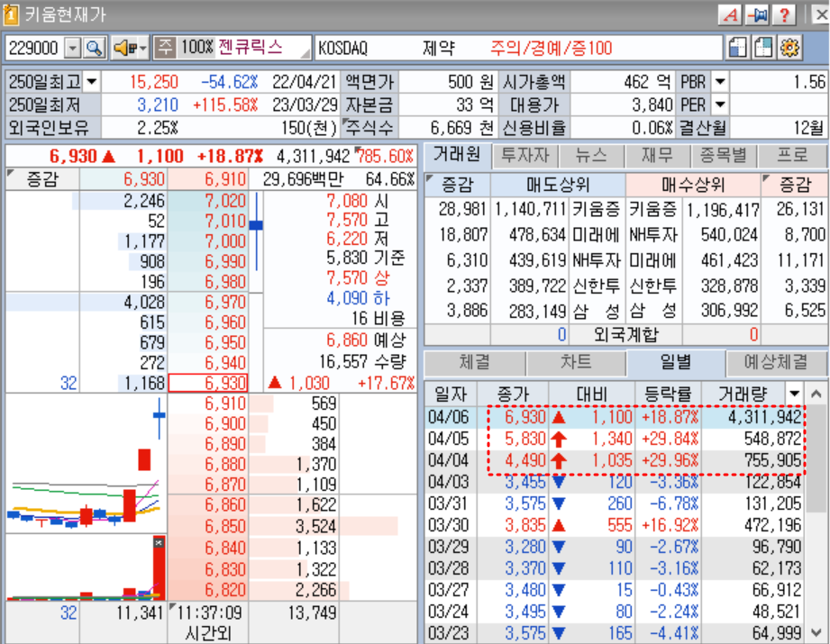This screenshot has height=644, width=830.
Task: Click the 시가총액 label
Action: (534, 81)
